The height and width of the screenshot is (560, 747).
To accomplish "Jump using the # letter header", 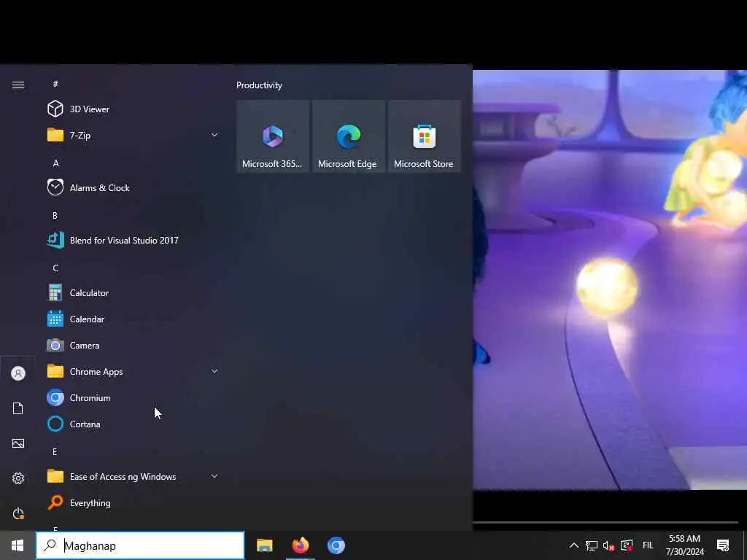I will pyautogui.click(x=55, y=84).
